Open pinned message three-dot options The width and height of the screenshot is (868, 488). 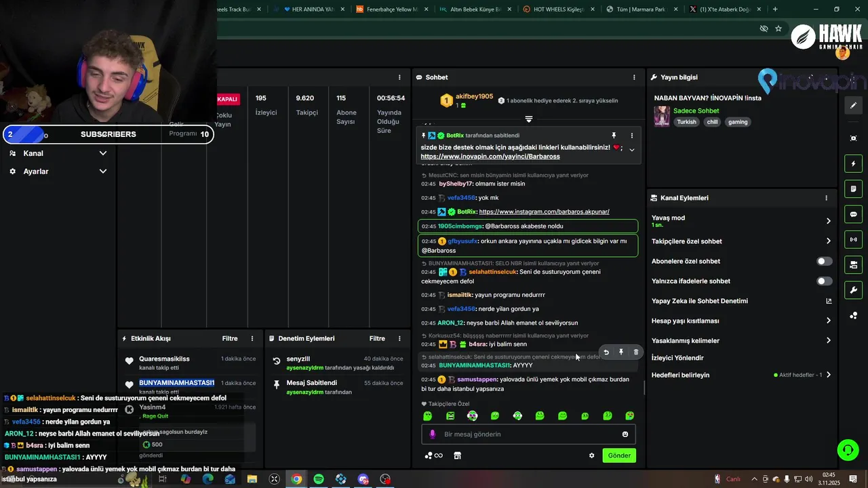point(632,136)
